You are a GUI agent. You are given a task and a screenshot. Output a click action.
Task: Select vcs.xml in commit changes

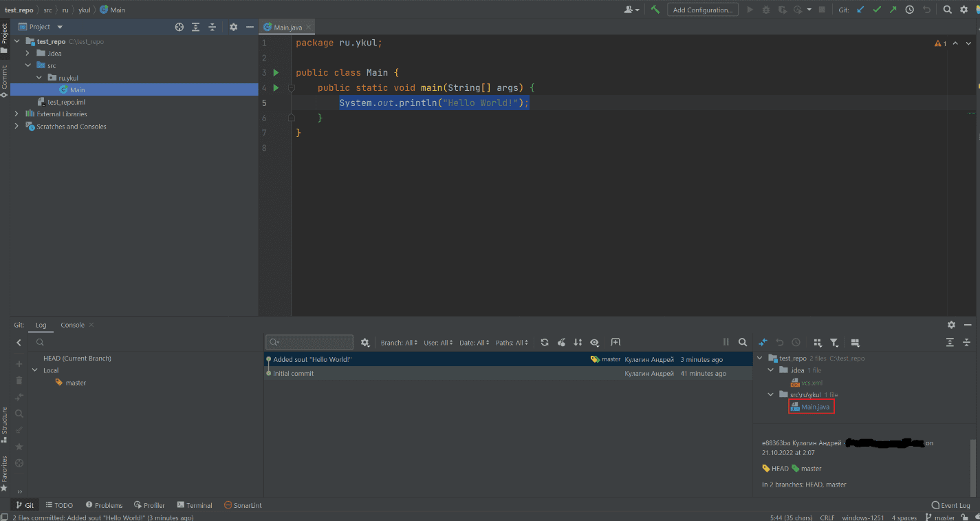pos(807,383)
